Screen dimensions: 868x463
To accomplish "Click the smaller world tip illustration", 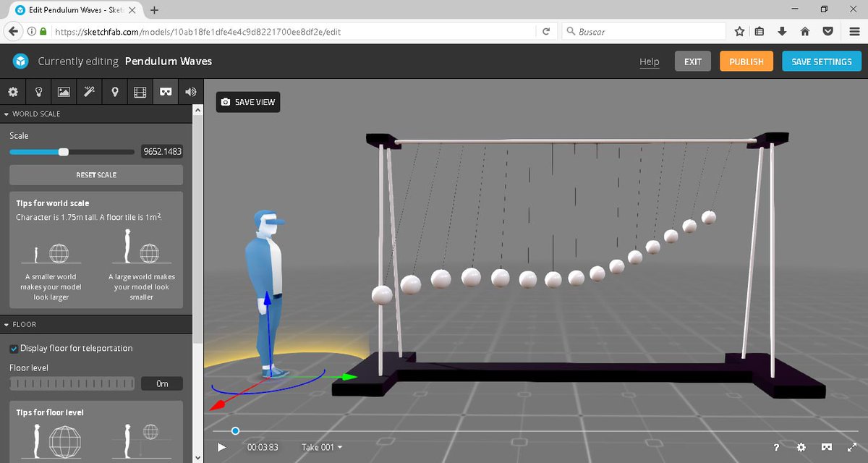I will pyautogui.click(x=51, y=255).
